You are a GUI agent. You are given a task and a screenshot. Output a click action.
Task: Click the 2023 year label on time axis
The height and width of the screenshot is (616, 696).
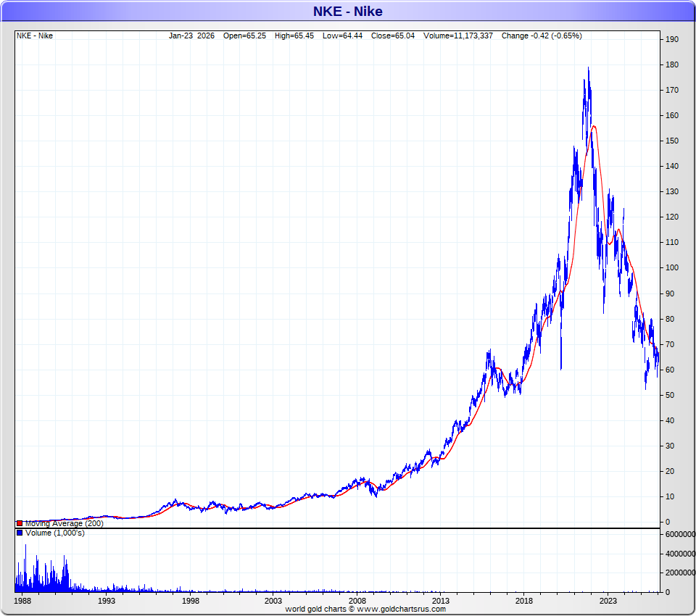(x=608, y=601)
